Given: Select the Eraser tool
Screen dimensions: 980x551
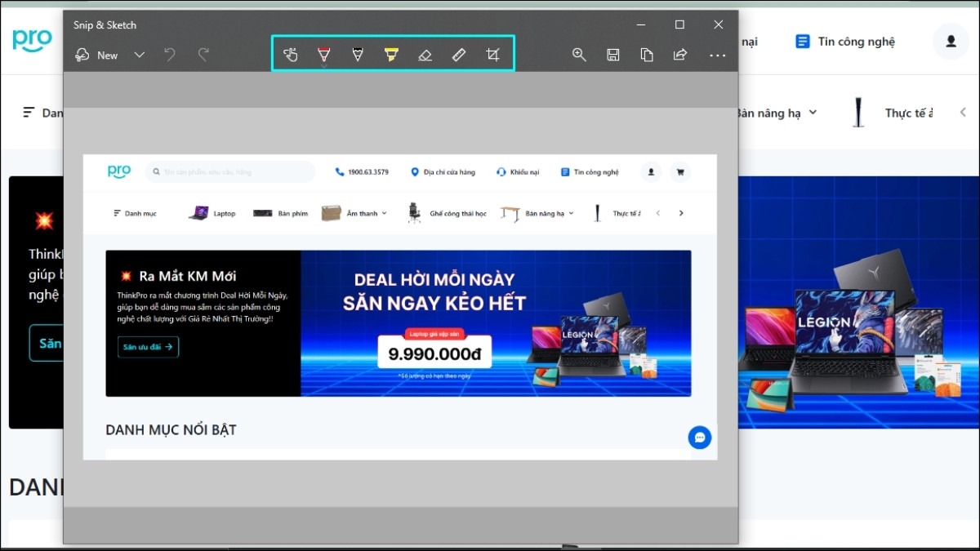Looking at the screenshot, I should point(425,55).
